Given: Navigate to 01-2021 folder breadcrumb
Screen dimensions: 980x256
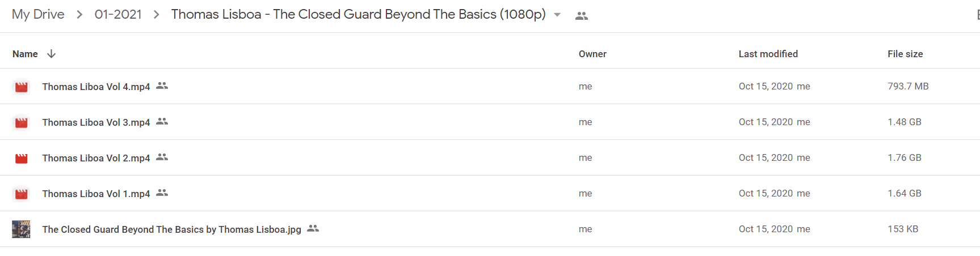Looking at the screenshot, I should (x=118, y=14).
